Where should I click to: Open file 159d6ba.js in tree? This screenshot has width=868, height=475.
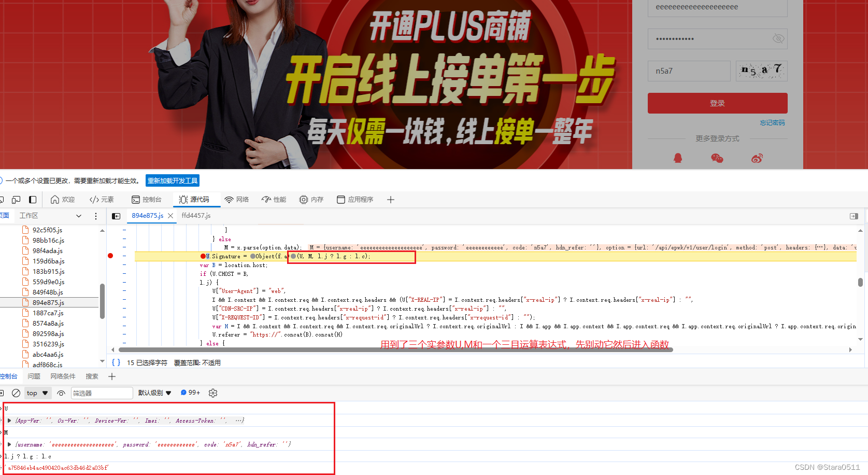(48, 261)
